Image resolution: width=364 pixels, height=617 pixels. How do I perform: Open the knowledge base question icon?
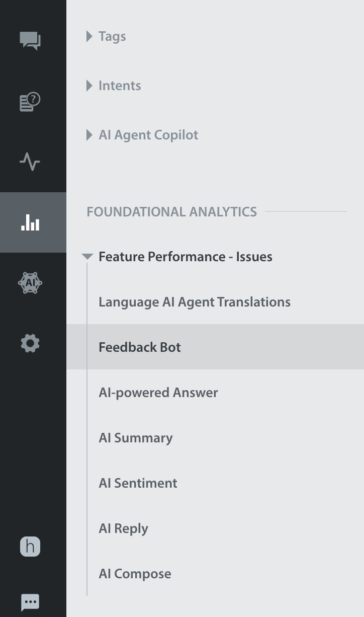(30, 102)
